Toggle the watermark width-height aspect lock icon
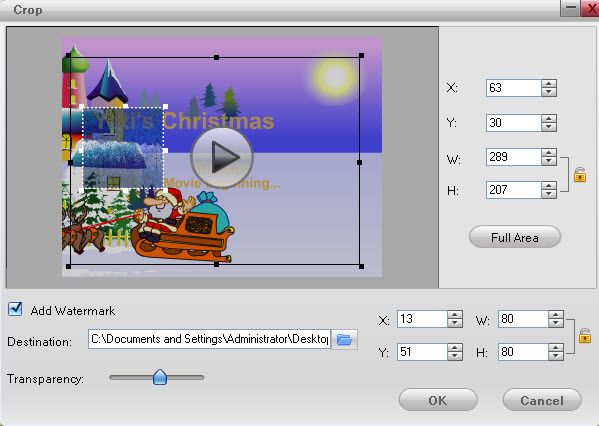 (x=584, y=336)
